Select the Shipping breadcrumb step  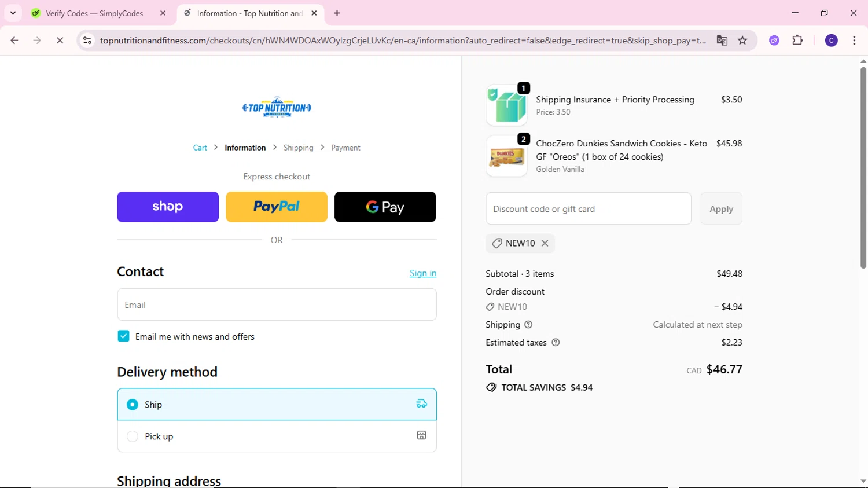click(x=298, y=148)
